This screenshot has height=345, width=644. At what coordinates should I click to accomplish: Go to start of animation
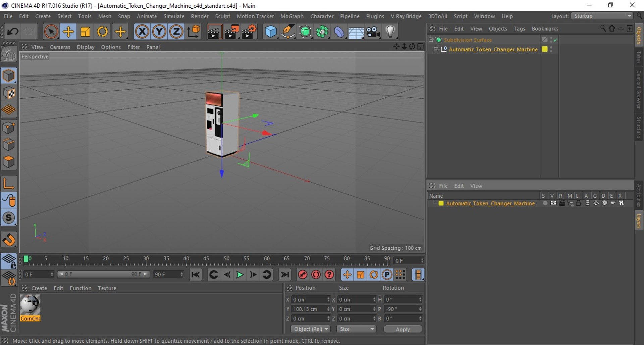(x=196, y=275)
